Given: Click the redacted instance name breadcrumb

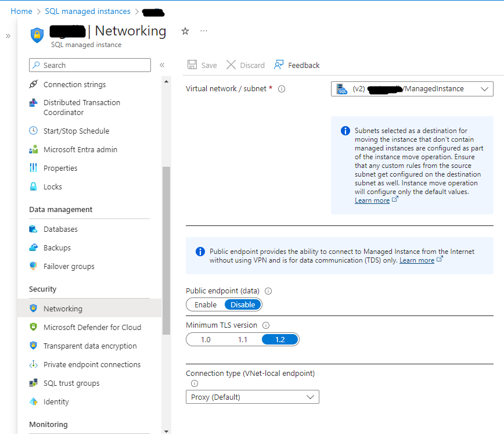Looking at the screenshot, I should point(153,12).
